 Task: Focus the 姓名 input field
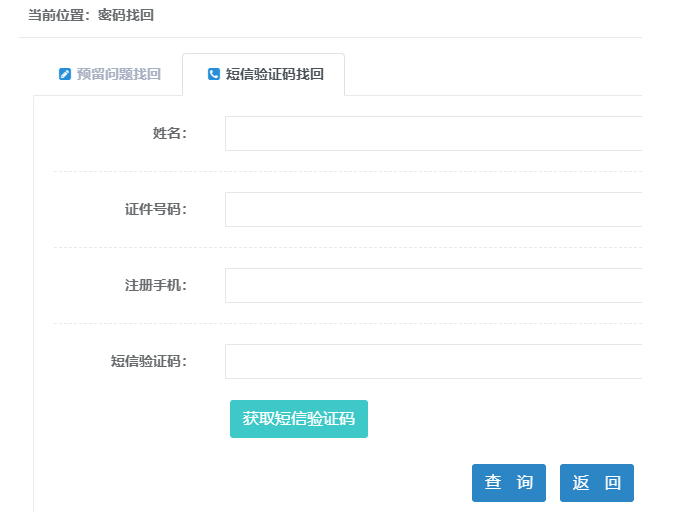pyautogui.click(x=432, y=133)
